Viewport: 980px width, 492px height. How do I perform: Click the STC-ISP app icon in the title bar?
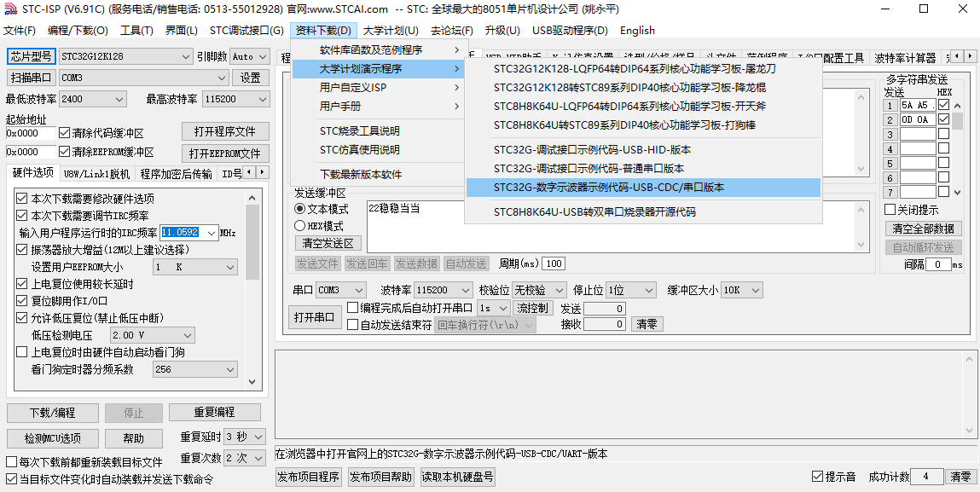(x=10, y=9)
